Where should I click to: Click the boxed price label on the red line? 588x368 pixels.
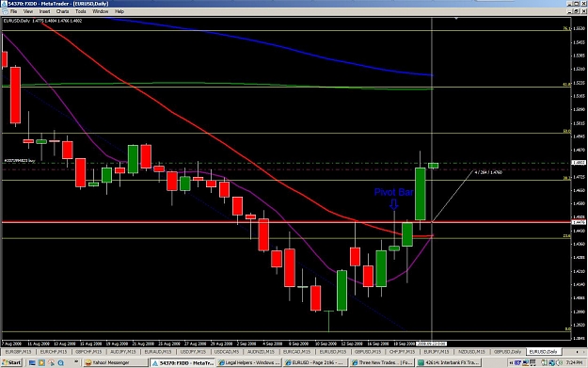[579, 222]
